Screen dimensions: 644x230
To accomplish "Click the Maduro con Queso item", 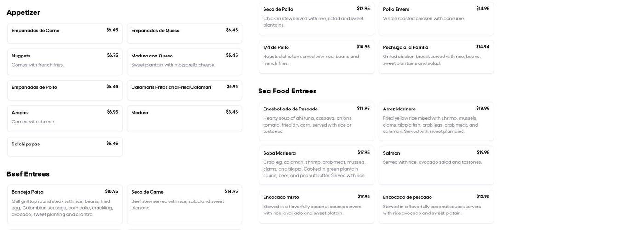I will [x=184, y=62].
